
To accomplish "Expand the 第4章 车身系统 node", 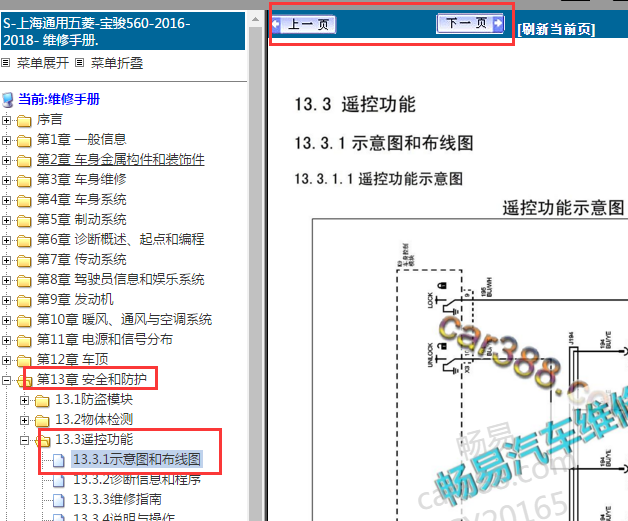I will point(6,200).
